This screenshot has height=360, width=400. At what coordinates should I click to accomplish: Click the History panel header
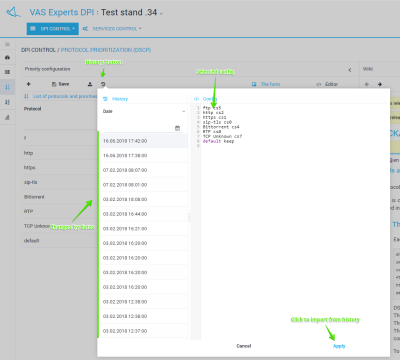coord(116,99)
